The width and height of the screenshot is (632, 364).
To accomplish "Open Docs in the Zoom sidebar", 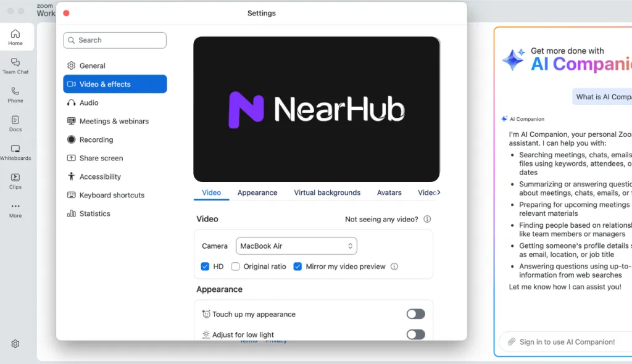I will (x=15, y=124).
